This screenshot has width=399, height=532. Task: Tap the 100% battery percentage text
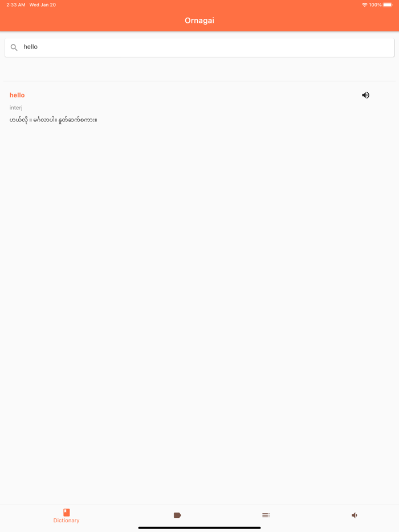(x=375, y=5)
